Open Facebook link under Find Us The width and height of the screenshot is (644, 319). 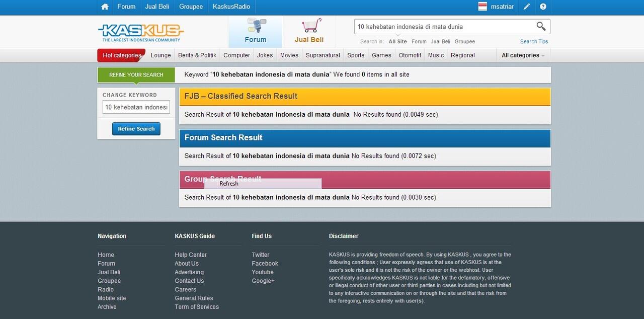click(x=265, y=264)
